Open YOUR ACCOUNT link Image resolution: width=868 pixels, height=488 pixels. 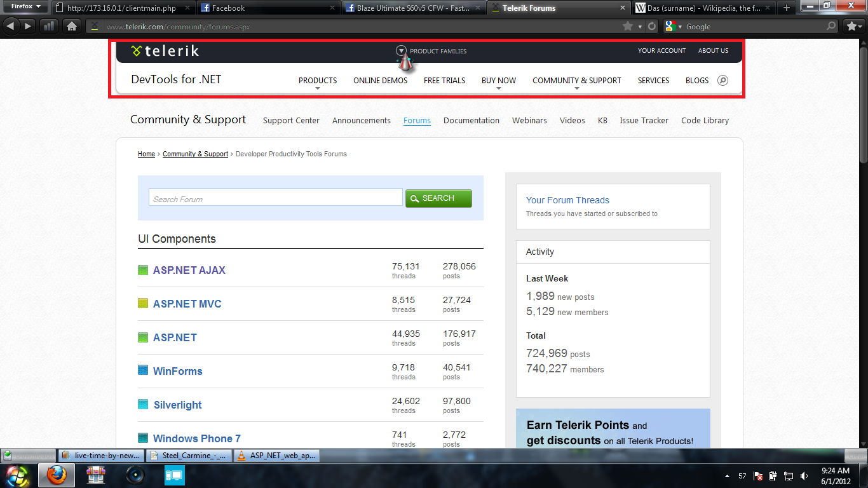coord(662,51)
